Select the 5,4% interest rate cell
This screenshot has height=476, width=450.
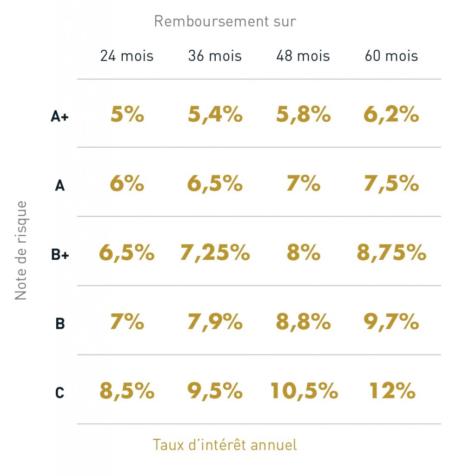[x=215, y=115]
